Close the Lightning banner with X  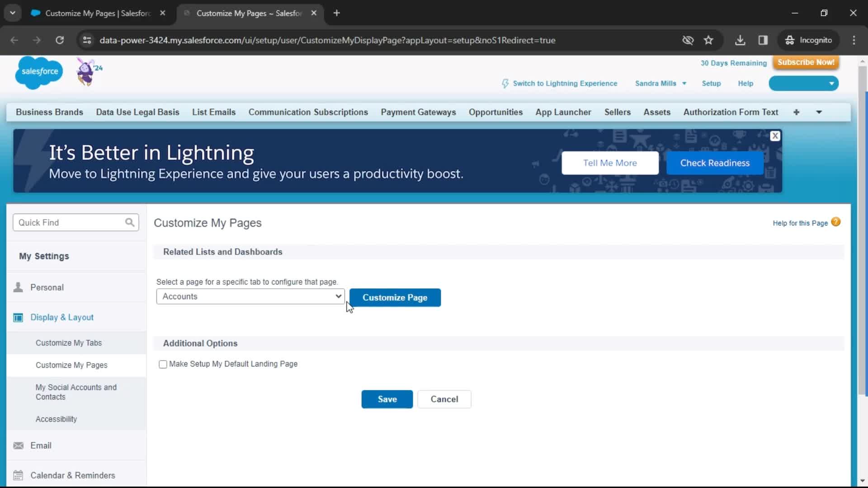tap(775, 136)
